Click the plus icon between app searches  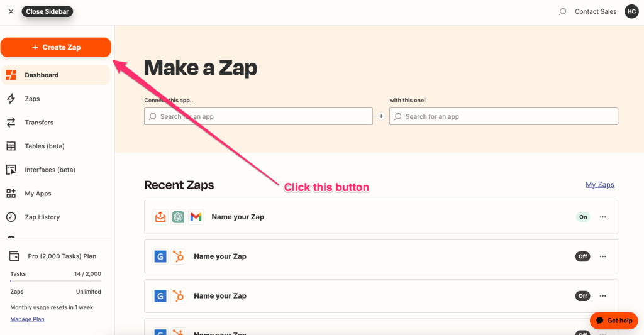pyautogui.click(x=381, y=116)
